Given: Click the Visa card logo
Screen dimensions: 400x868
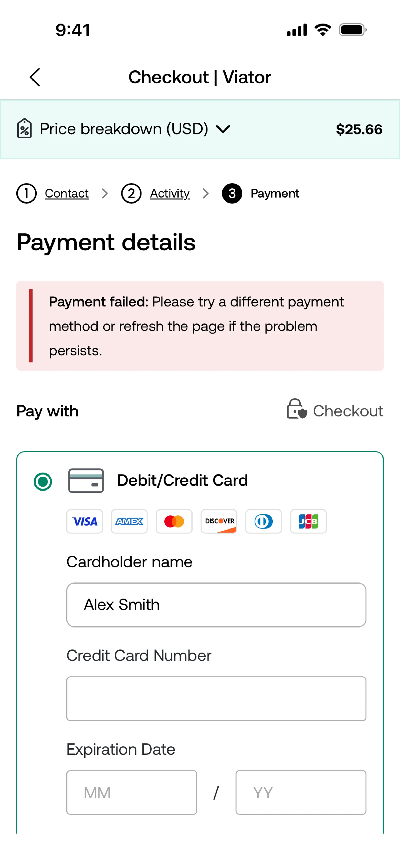Looking at the screenshot, I should point(85,521).
